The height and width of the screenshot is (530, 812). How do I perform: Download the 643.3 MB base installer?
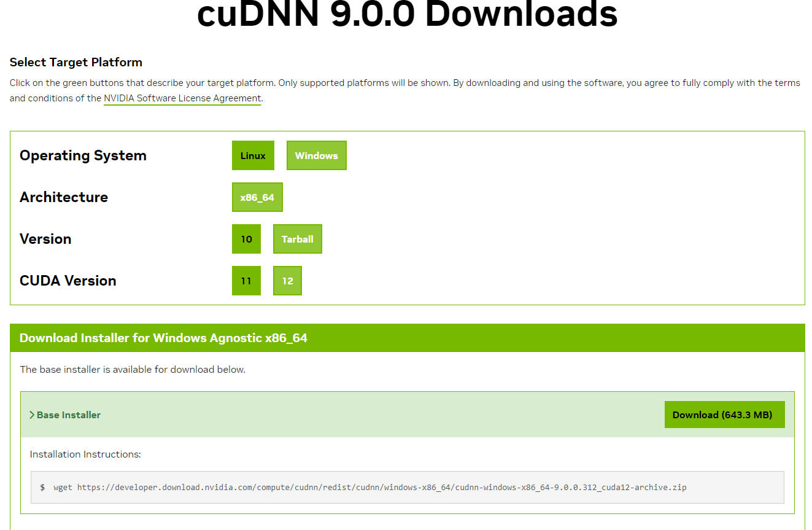coord(724,415)
